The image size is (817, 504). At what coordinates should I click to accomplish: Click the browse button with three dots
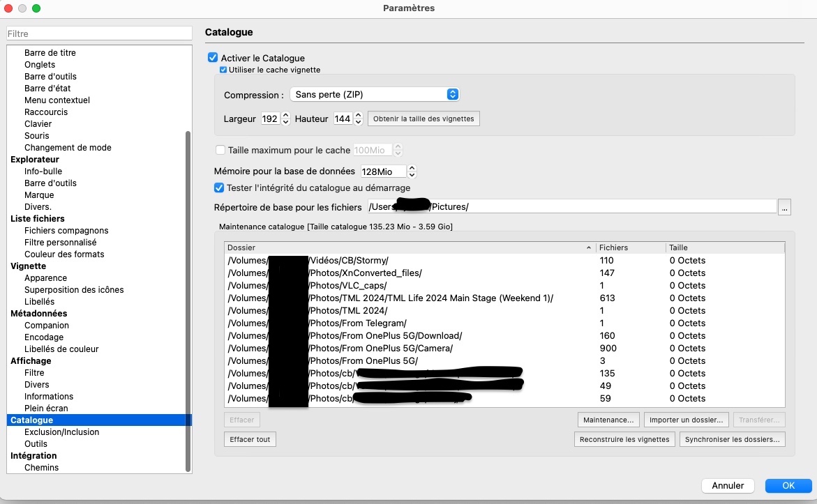click(784, 207)
